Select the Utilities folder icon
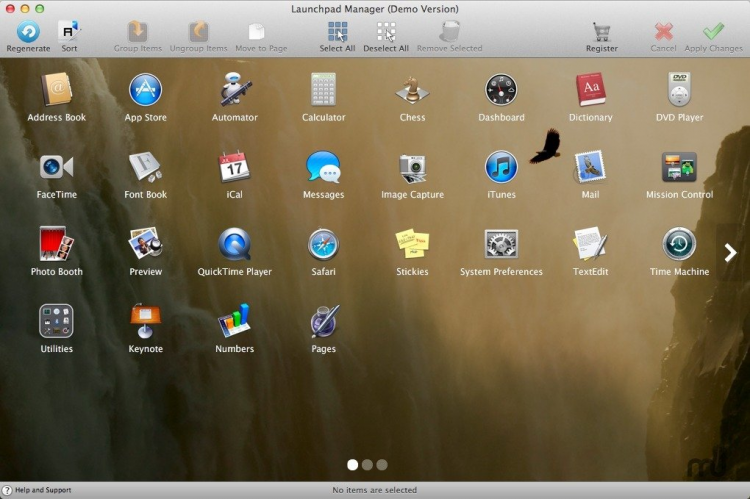750x499 pixels. click(x=56, y=321)
